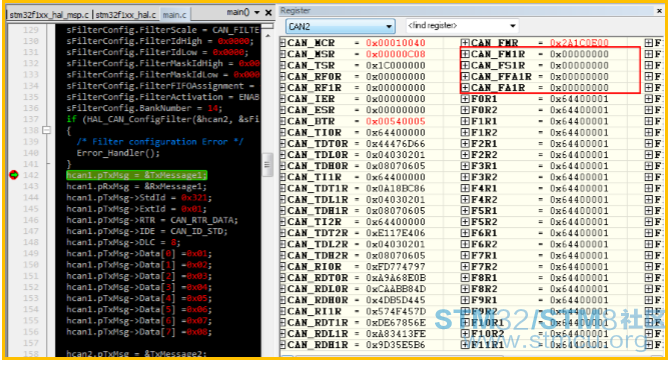Select the CAN_MCR value 0x00010040
Viewport: 672px width, 365px height.
(396, 43)
